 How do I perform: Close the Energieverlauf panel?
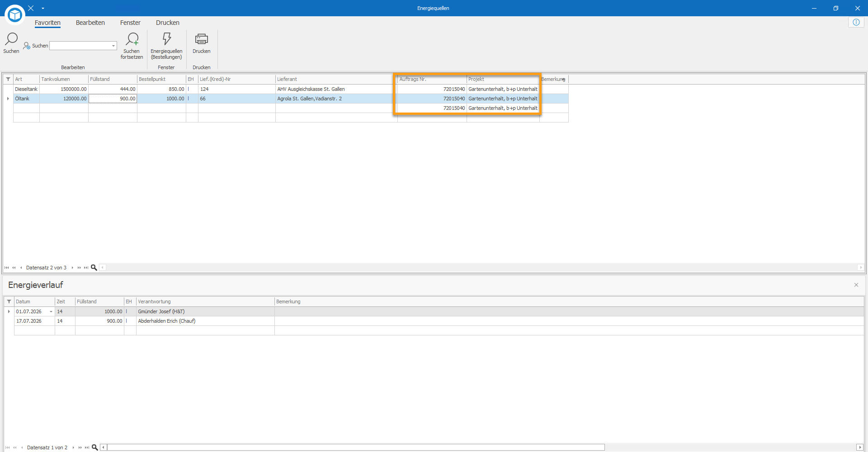click(x=856, y=285)
